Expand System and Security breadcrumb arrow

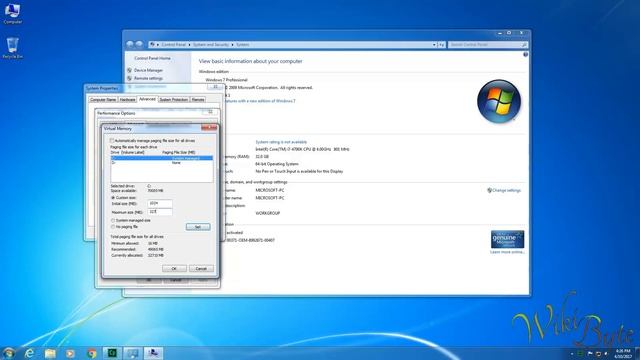click(233, 44)
